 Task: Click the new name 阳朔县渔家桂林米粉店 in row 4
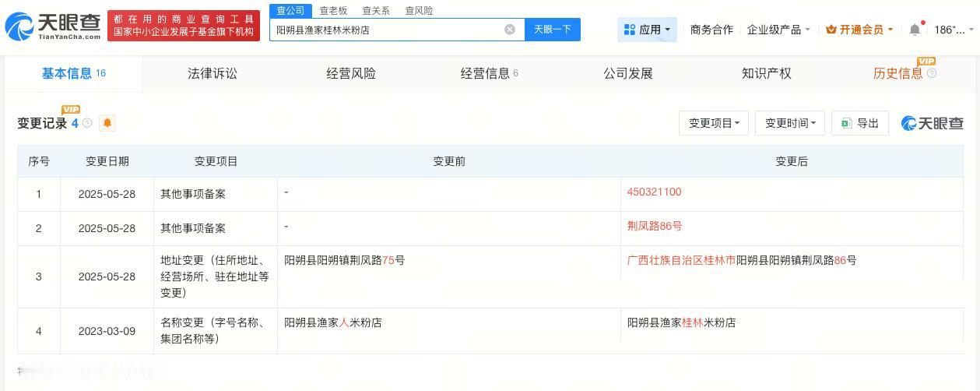tap(681, 322)
